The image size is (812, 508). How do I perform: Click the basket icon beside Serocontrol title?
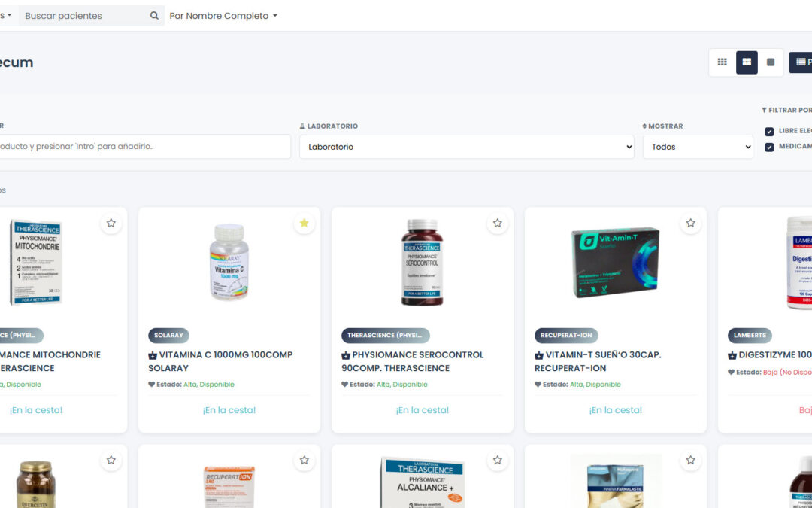(x=346, y=355)
